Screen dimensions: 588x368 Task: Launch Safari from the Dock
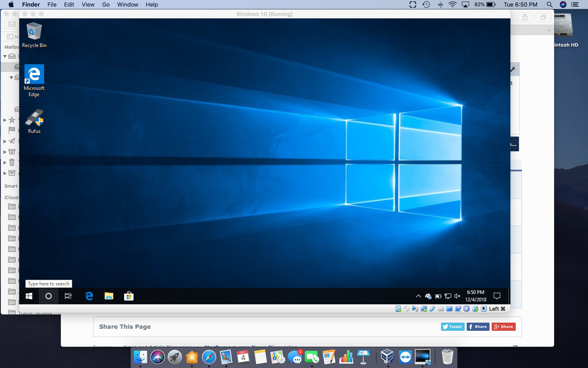click(209, 357)
